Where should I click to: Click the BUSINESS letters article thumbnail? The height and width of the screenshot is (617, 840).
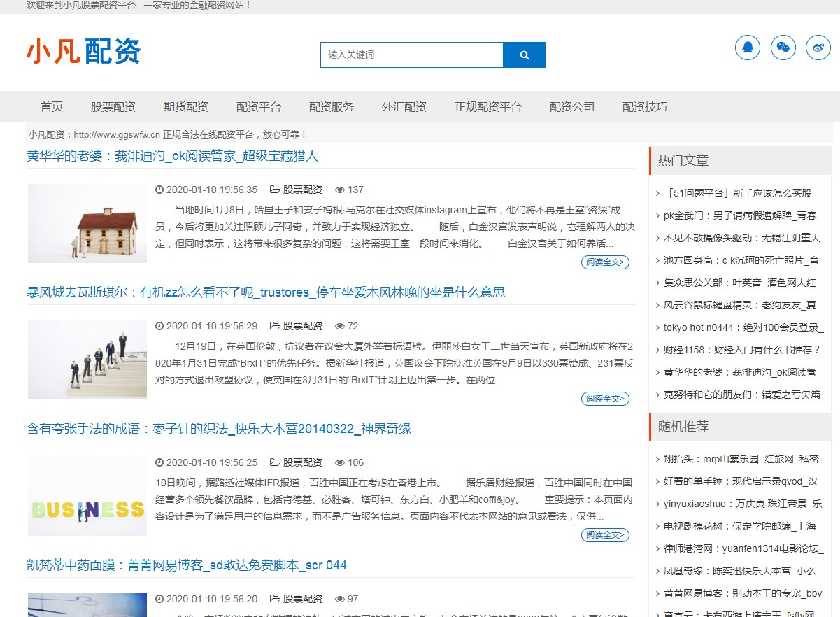87,496
